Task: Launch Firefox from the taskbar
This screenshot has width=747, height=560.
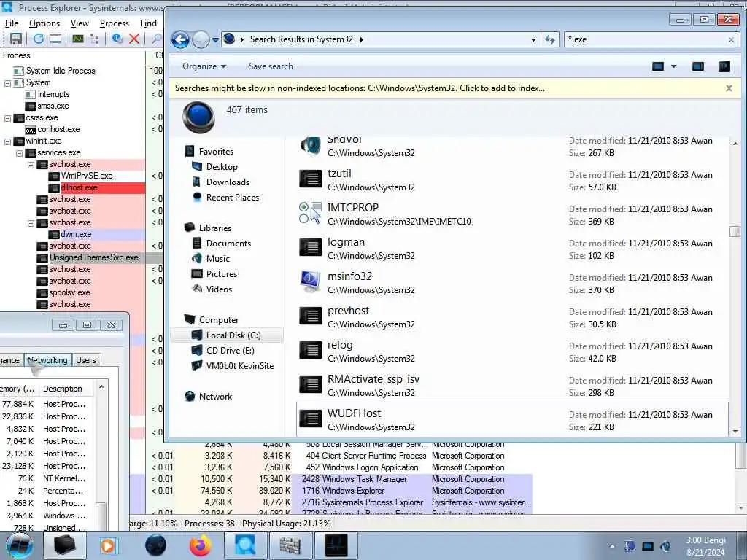Action: [200, 545]
